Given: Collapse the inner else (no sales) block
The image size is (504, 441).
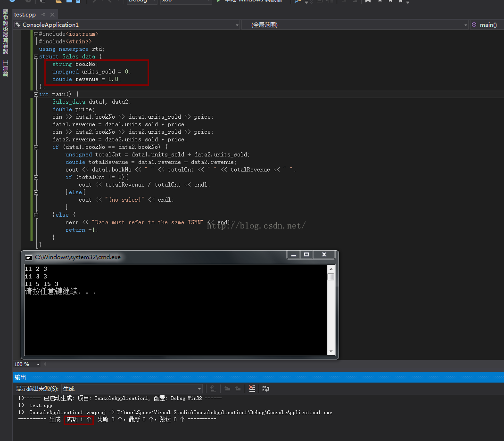Looking at the screenshot, I should (x=36, y=192).
